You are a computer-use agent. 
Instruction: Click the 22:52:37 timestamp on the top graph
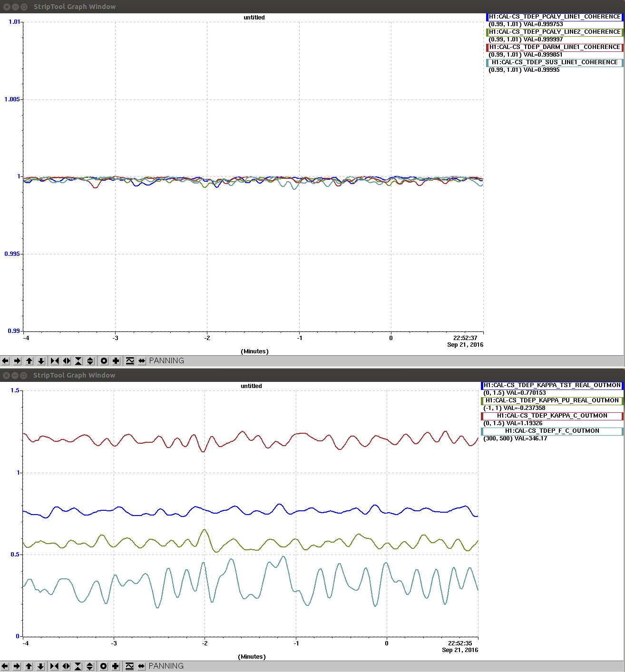pos(465,338)
